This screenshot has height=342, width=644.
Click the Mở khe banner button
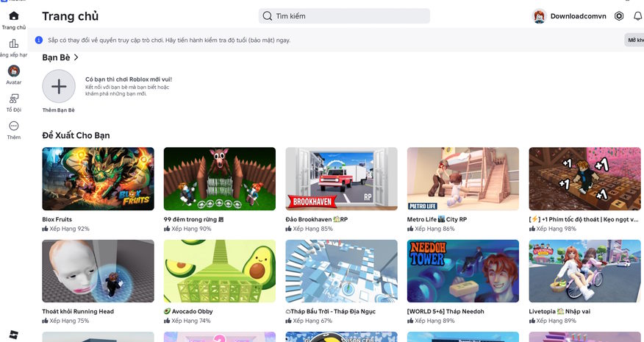point(634,40)
